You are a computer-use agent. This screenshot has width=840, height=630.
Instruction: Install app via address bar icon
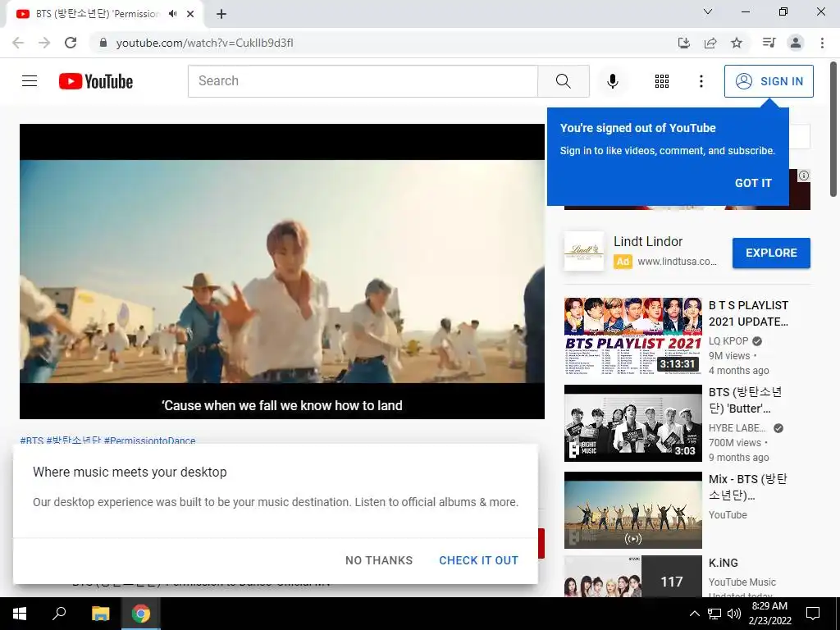pos(683,43)
